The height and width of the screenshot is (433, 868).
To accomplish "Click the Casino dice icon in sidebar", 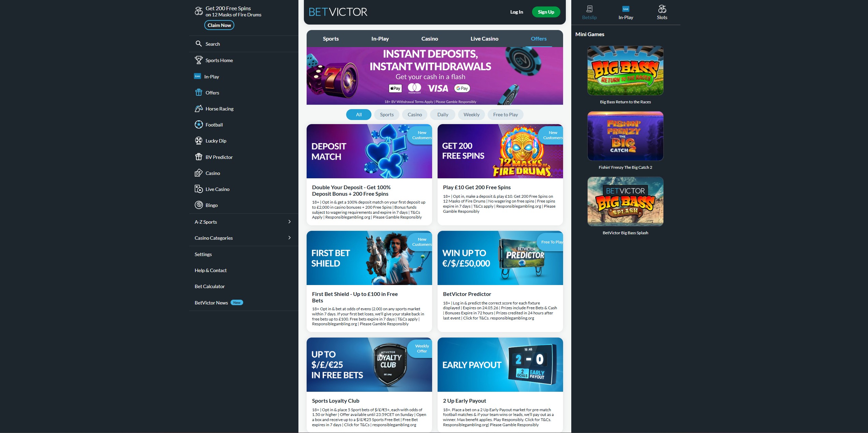I will click(198, 173).
